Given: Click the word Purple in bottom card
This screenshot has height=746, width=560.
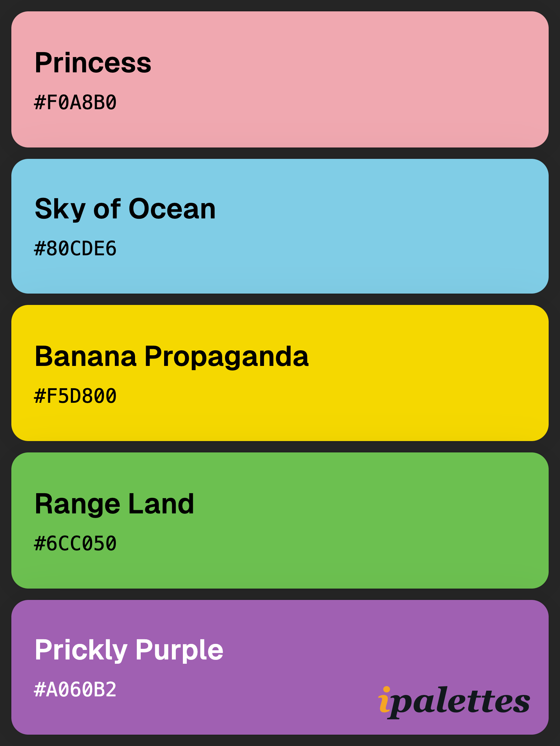Looking at the screenshot, I should (x=179, y=650).
